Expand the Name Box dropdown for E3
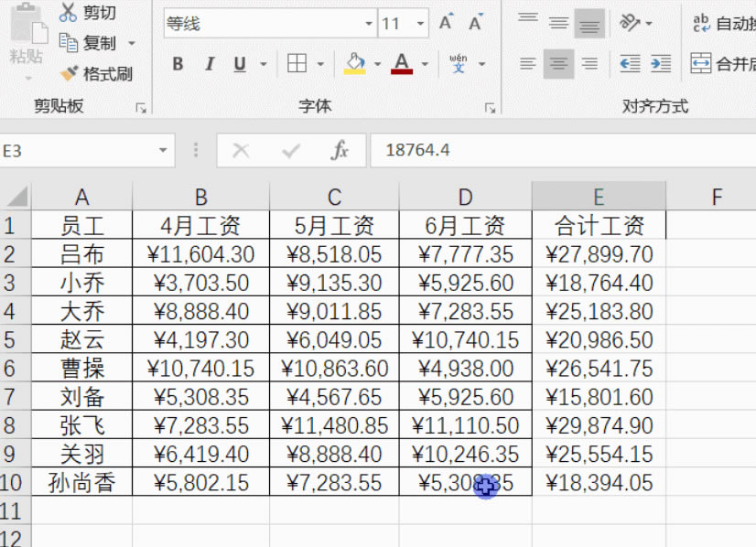Viewport: 756px width, 547px height. click(164, 150)
